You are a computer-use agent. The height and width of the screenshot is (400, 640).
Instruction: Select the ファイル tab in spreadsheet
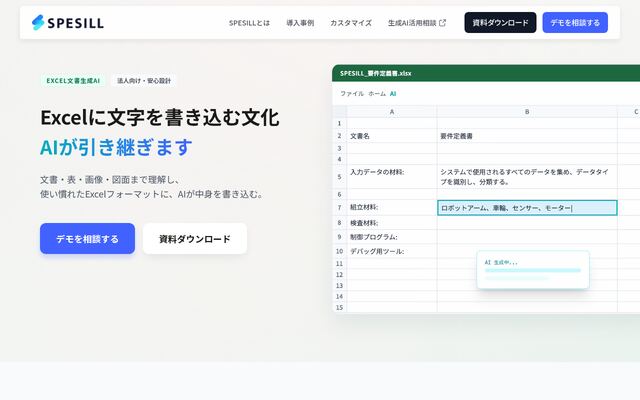pyautogui.click(x=352, y=93)
